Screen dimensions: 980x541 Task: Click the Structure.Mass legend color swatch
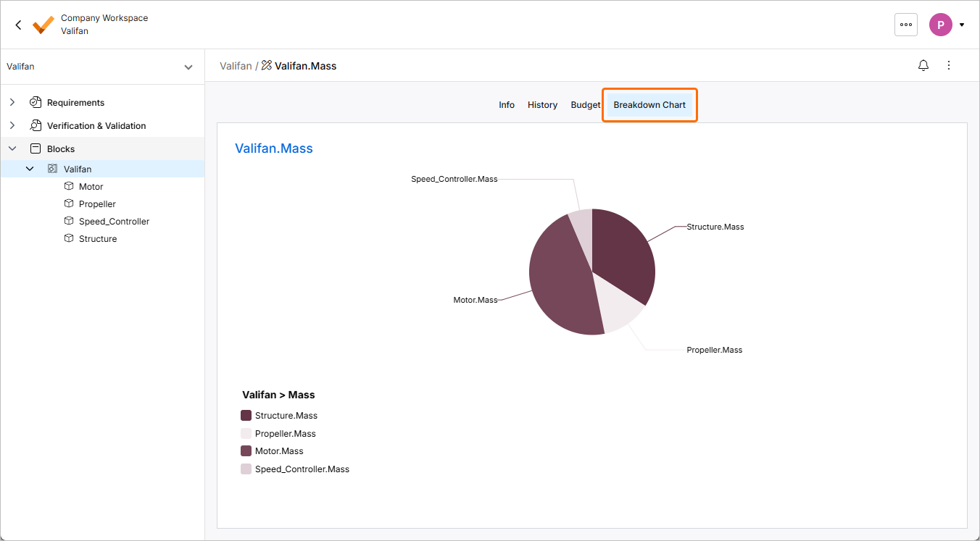click(x=246, y=416)
